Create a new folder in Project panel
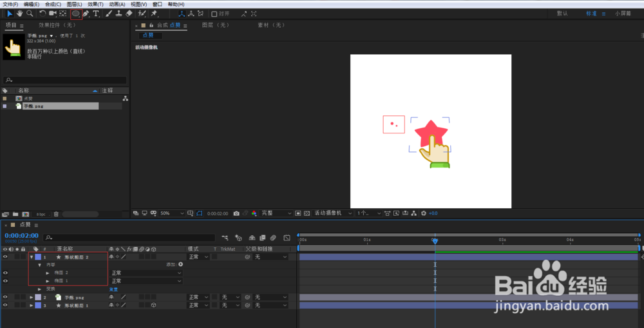 click(15, 214)
